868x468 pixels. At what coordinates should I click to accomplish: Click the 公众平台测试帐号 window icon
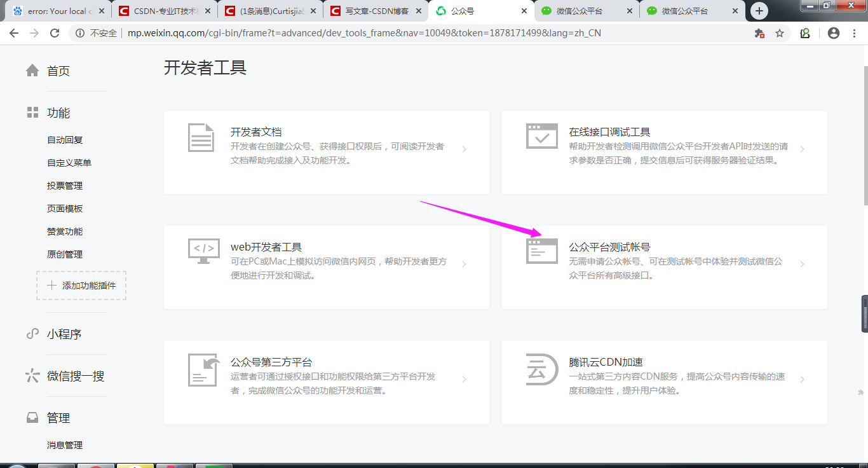[542, 251]
